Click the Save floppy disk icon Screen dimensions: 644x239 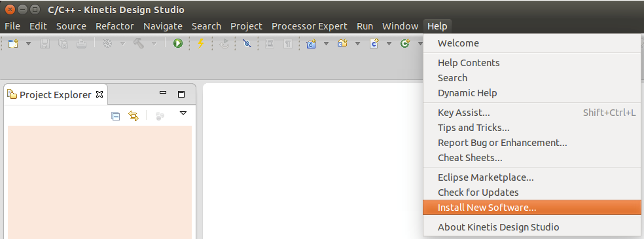click(x=45, y=43)
